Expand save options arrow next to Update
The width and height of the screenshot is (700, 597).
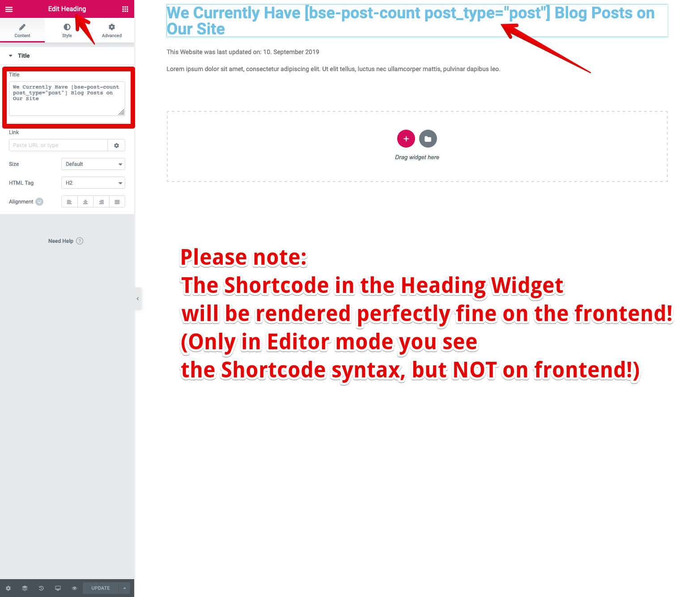pos(124,588)
